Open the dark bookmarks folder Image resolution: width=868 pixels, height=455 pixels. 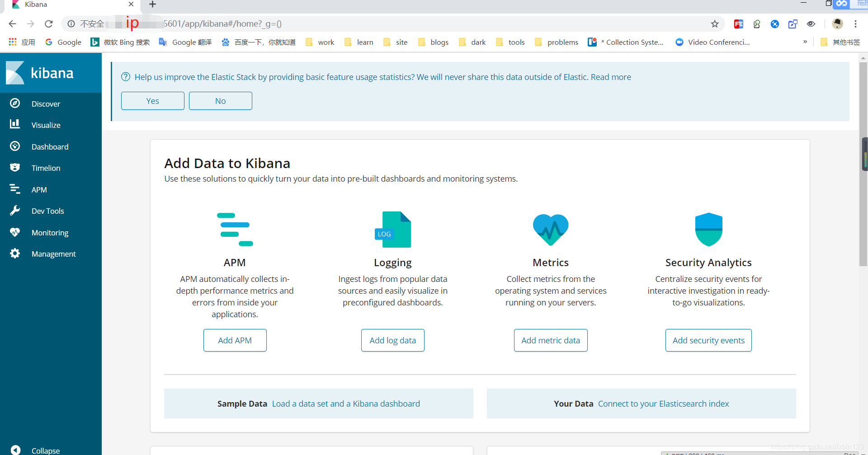coord(472,42)
